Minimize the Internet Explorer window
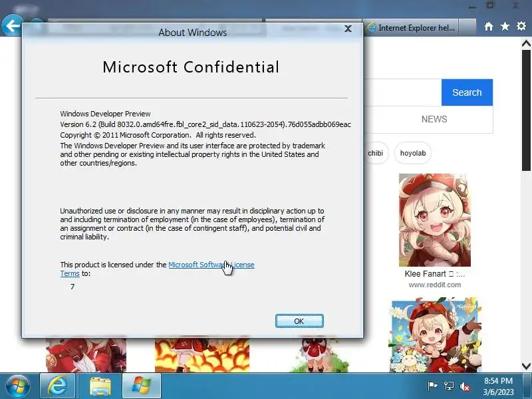This screenshot has height=399, width=532. point(472,6)
